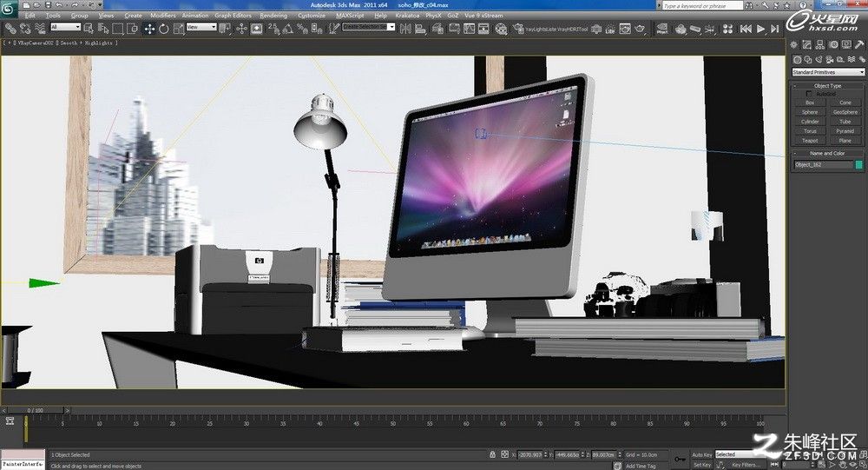Click the Box primitive button
Screen dimensions: 868x470
(810, 103)
